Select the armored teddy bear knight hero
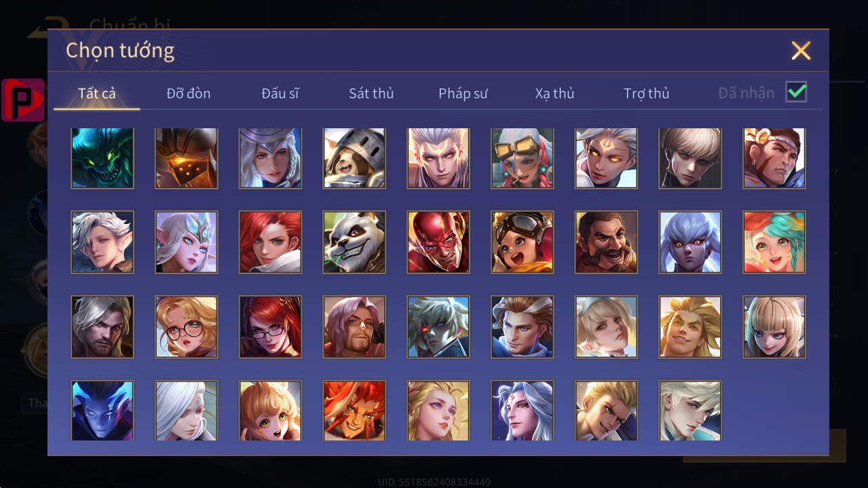868x488 pixels. pyautogui.click(x=354, y=158)
